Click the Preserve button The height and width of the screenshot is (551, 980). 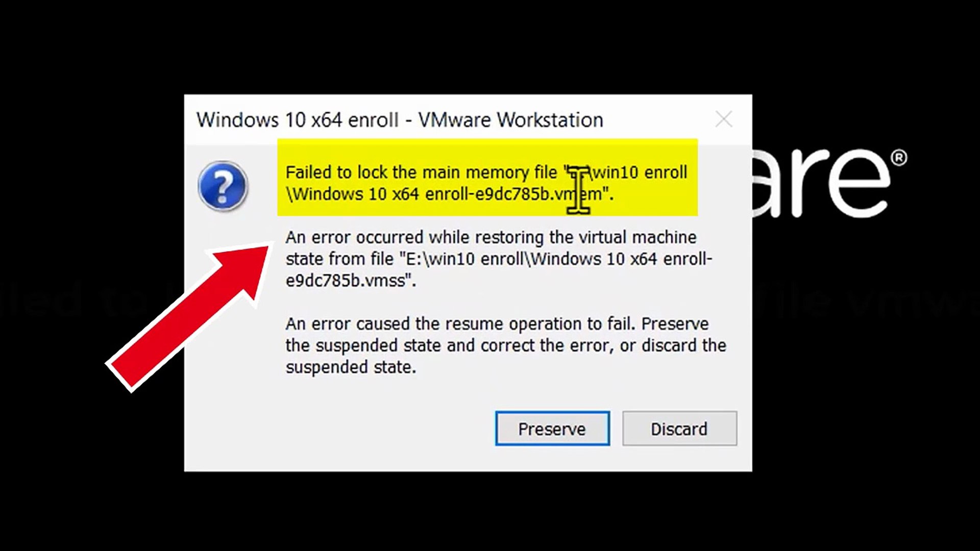click(552, 429)
